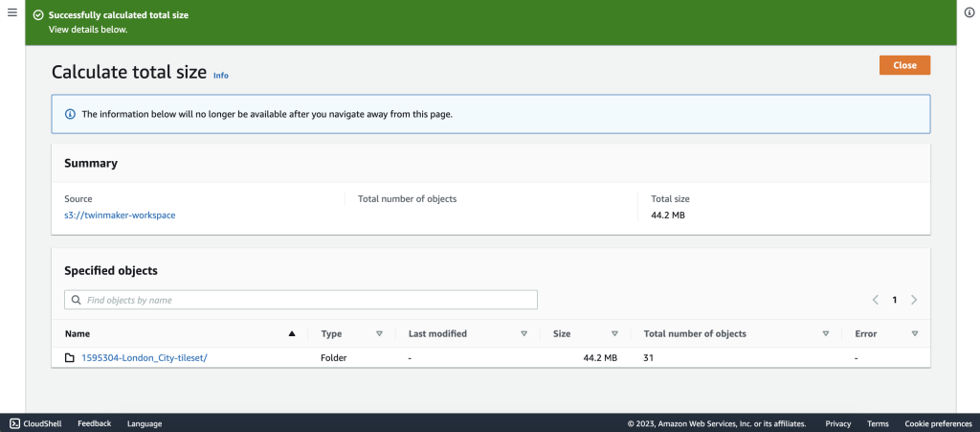The height and width of the screenshot is (432, 980).
Task: Open the Language selector in footer
Action: click(x=145, y=423)
